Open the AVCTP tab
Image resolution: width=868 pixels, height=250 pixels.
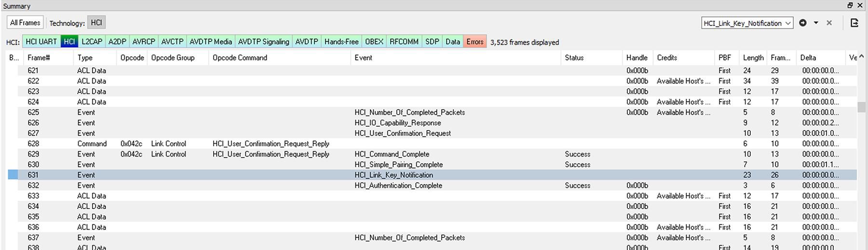(x=172, y=42)
